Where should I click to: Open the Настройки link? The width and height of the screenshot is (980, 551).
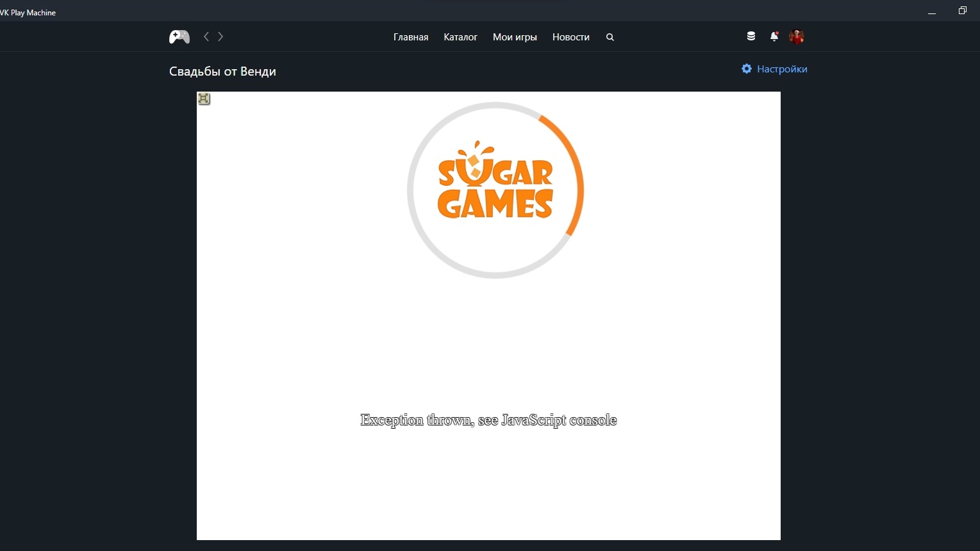(782, 69)
